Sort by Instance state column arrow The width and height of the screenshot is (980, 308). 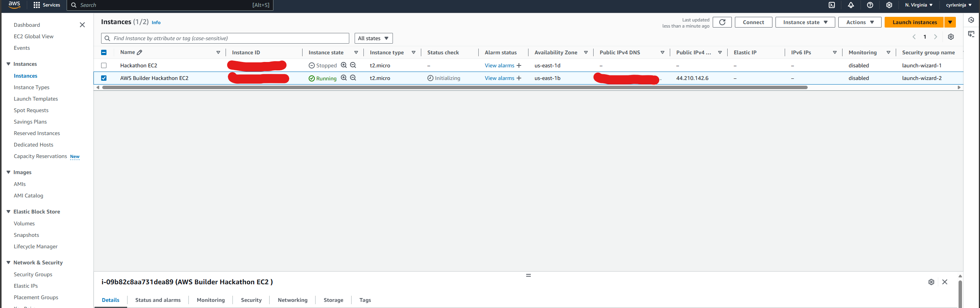click(356, 52)
